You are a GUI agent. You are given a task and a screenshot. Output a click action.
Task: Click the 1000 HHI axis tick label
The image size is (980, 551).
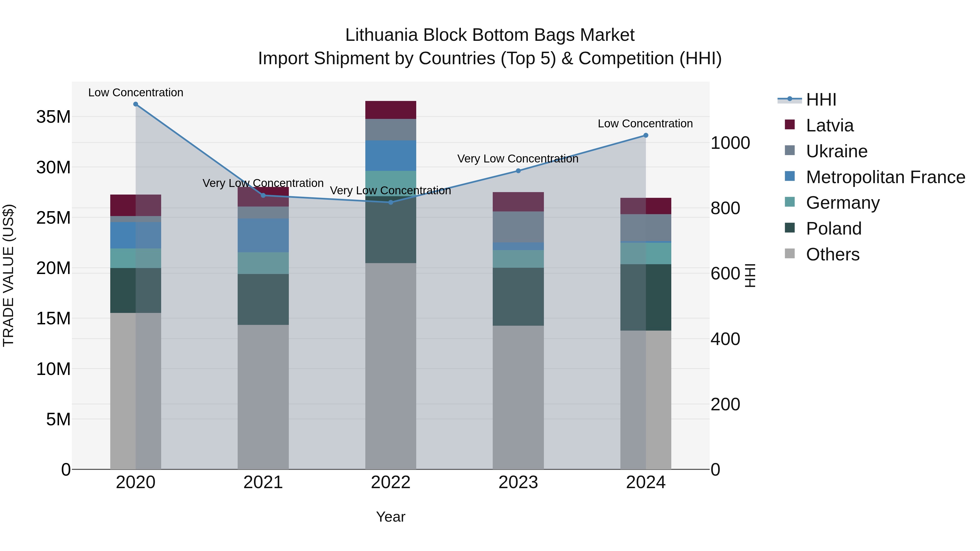pos(730,143)
